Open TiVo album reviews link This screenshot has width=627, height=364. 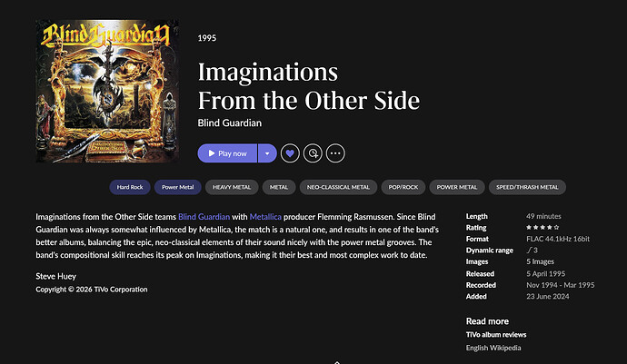496,335
